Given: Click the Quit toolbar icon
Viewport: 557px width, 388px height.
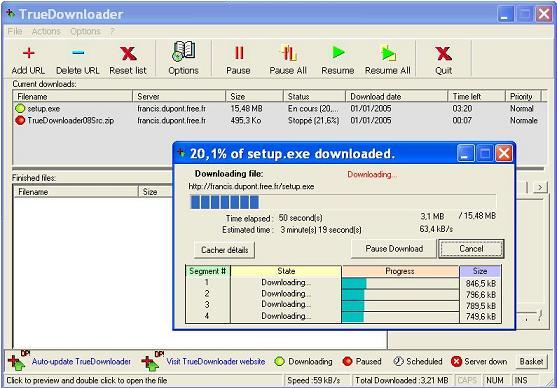Looking at the screenshot, I should click(x=444, y=54).
